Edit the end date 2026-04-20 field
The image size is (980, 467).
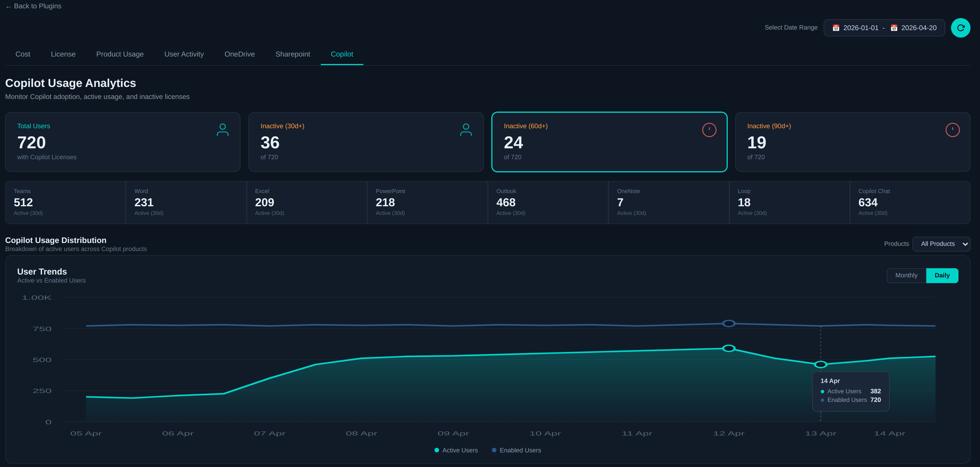919,28
